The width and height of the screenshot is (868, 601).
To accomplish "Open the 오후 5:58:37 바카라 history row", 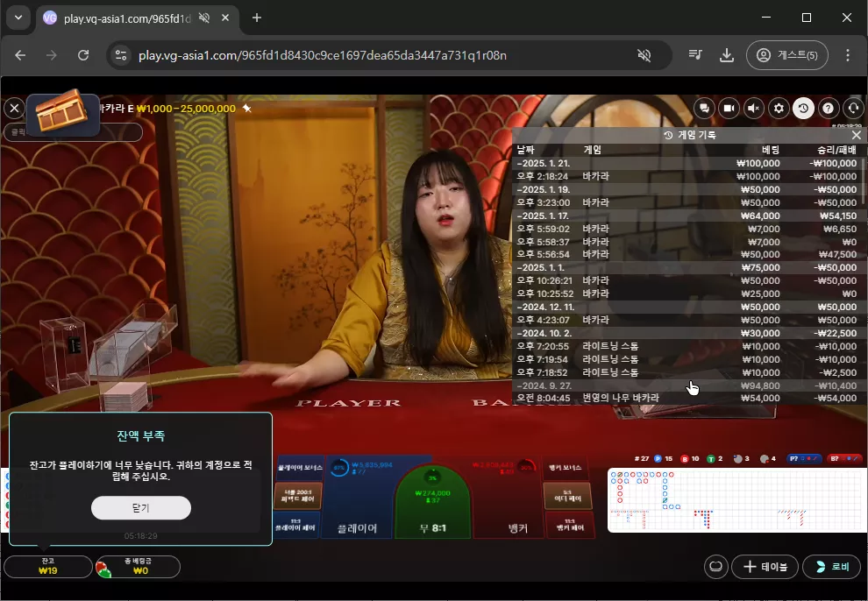I will click(x=687, y=242).
